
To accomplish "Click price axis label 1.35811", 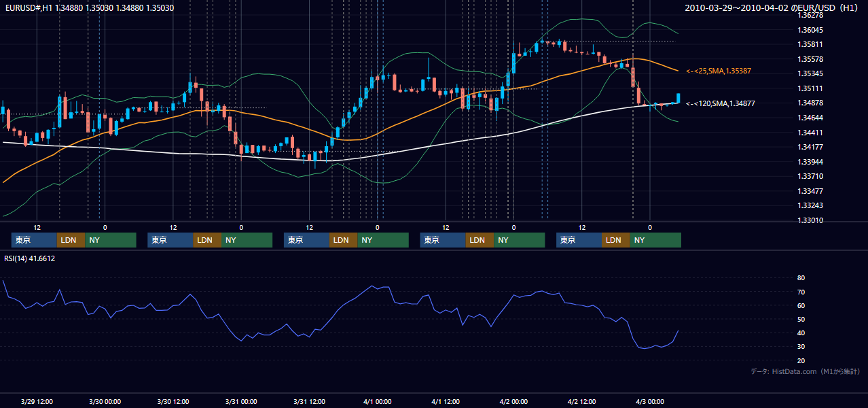I will [x=811, y=44].
